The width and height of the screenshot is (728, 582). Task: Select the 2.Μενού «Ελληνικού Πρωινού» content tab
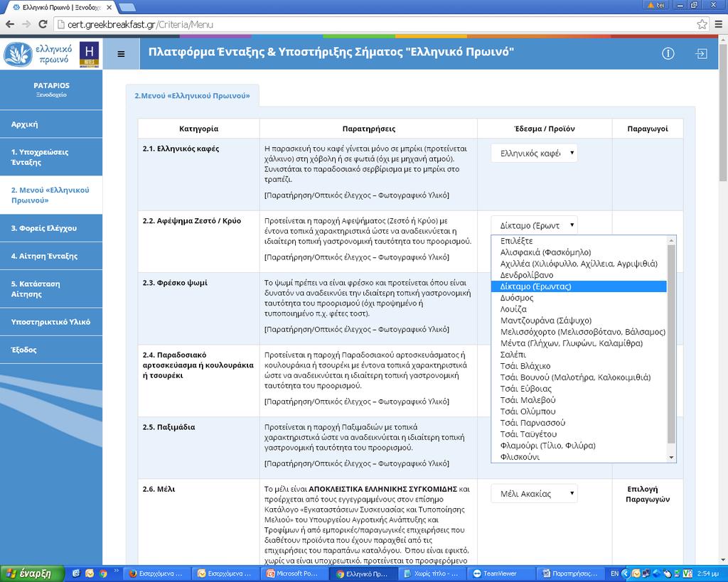coord(192,96)
